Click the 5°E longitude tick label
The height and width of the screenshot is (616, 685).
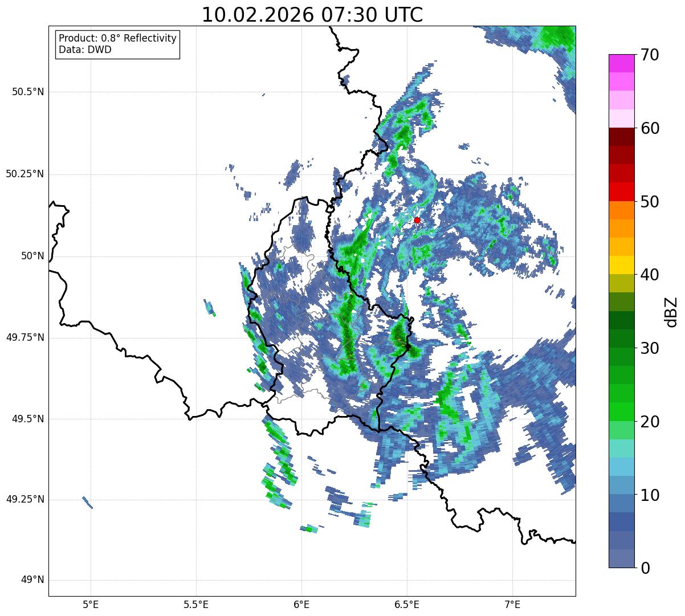pyautogui.click(x=91, y=605)
